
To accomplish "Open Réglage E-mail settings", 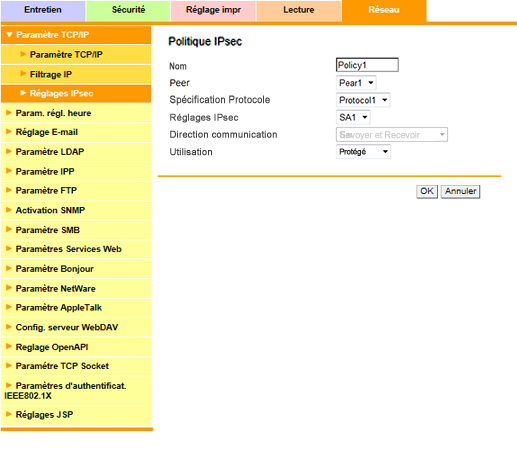I will 76,132.
